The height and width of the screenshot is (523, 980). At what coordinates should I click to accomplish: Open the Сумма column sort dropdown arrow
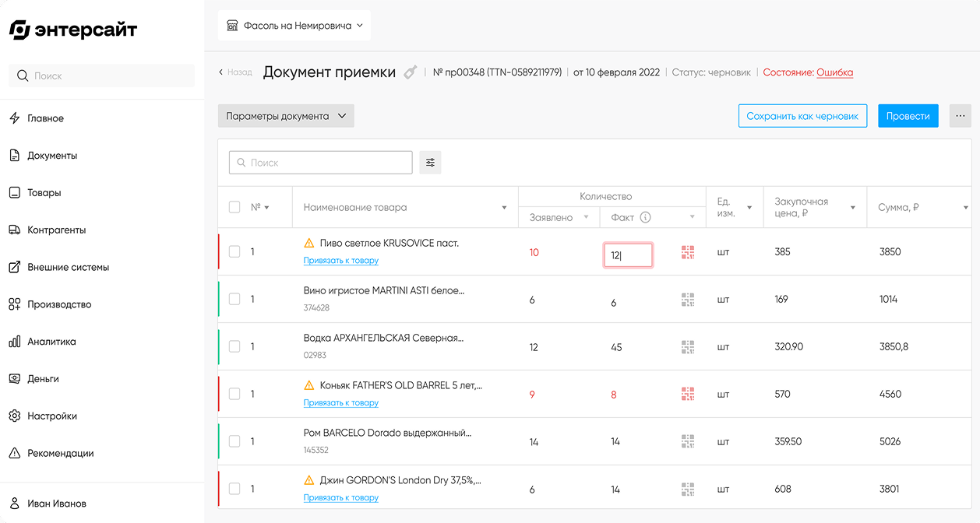965,208
